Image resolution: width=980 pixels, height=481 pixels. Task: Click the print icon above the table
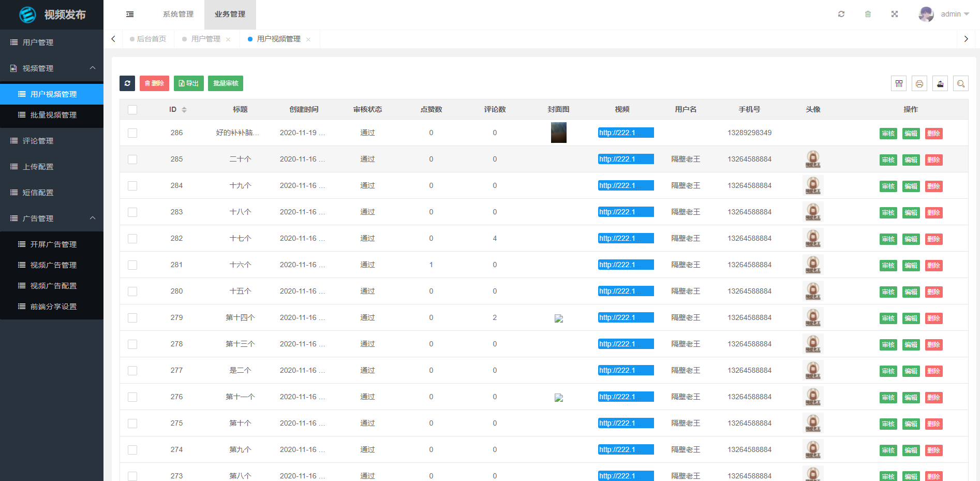[919, 83]
